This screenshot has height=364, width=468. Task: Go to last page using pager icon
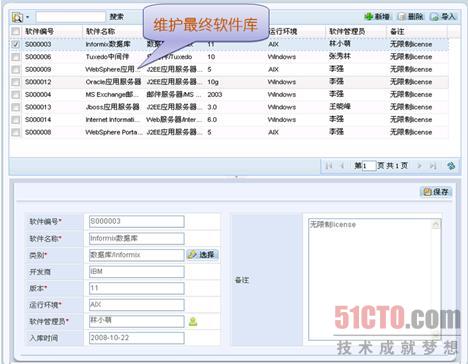(433, 166)
